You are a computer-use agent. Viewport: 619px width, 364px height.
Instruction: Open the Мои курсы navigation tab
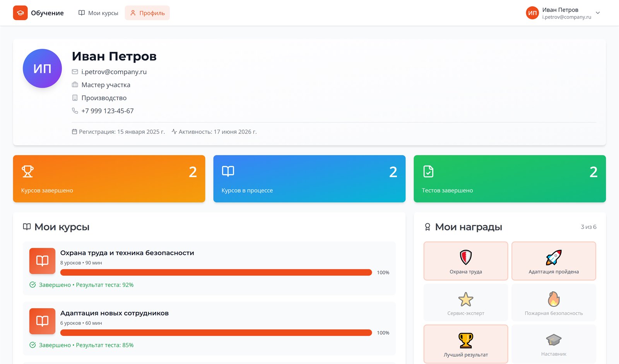98,13
